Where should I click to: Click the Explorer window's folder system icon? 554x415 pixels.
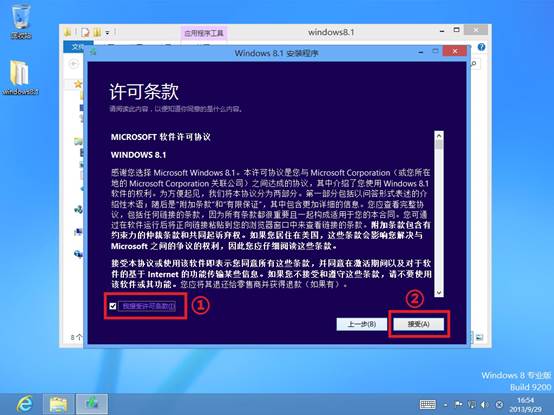[67, 32]
